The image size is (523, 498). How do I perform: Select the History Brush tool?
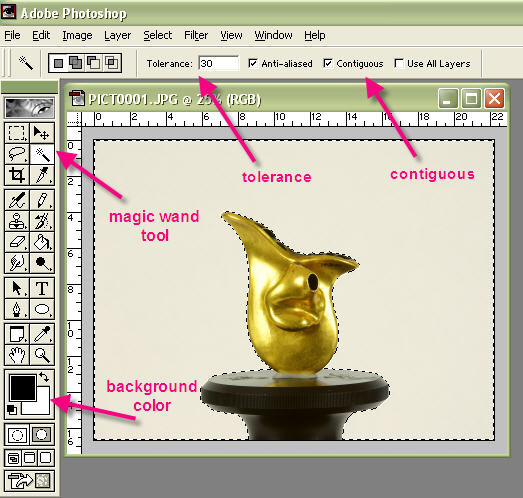[42, 220]
